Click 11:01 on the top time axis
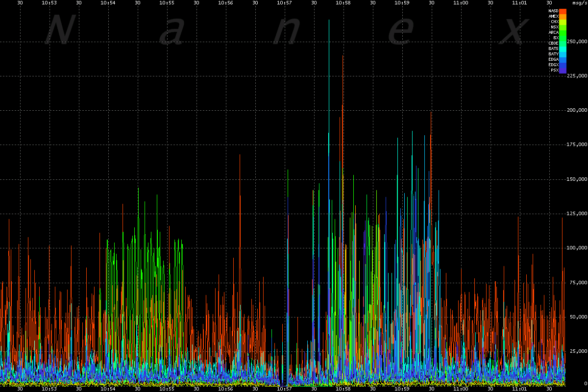 (519, 2)
